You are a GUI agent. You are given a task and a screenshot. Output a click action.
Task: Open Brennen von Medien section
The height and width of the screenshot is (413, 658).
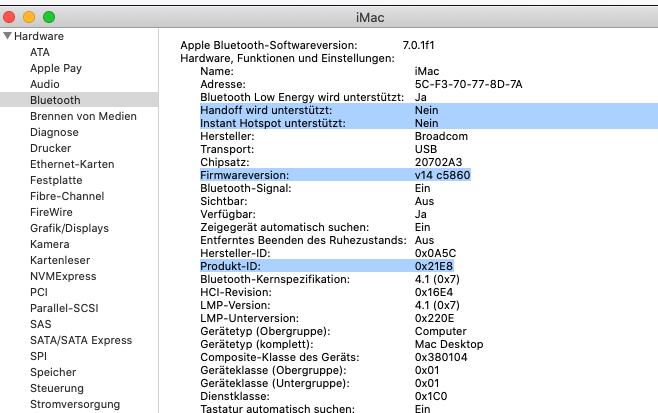84,116
